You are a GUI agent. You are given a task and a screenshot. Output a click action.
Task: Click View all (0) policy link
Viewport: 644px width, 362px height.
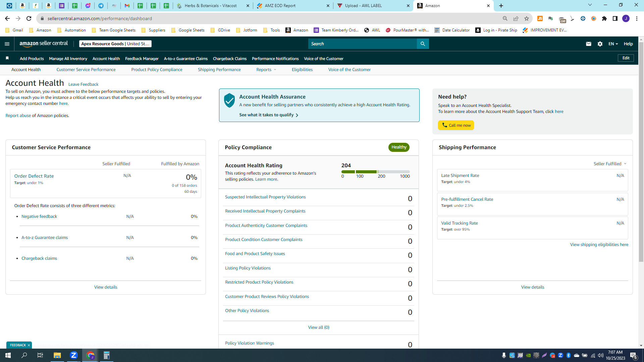coord(319,327)
